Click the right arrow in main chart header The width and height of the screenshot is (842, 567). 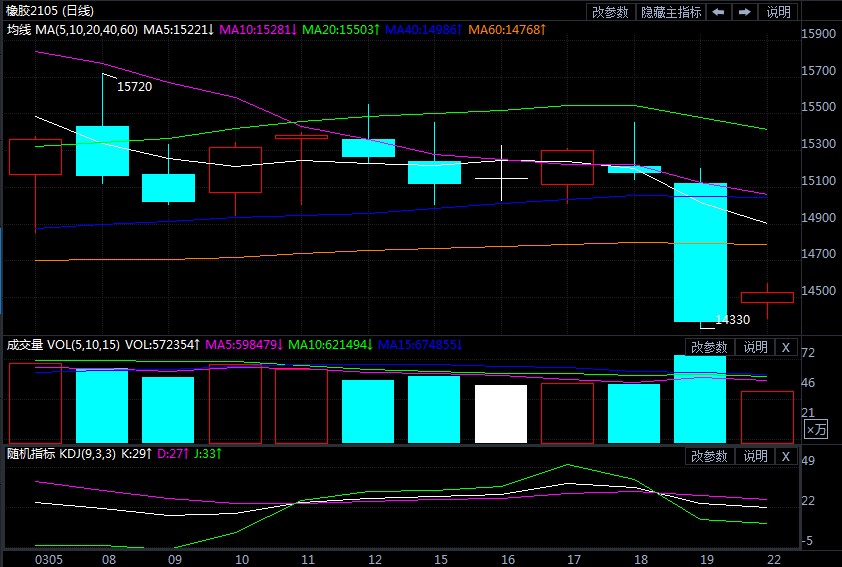pos(744,12)
